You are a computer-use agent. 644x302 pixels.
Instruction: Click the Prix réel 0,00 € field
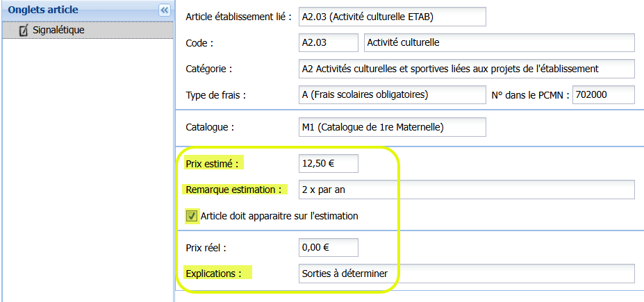[329, 247]
